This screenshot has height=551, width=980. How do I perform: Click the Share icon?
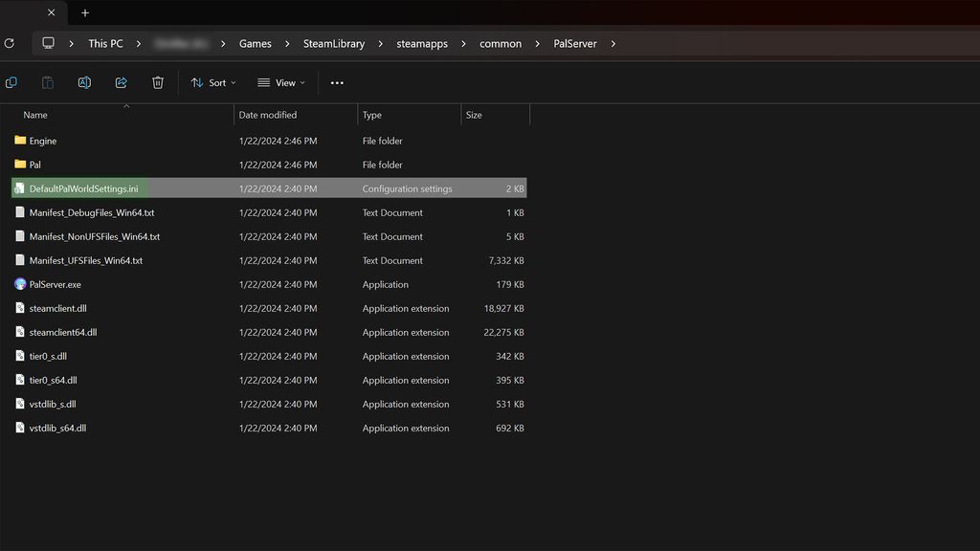pyautogui.click(x=121, y=82)
